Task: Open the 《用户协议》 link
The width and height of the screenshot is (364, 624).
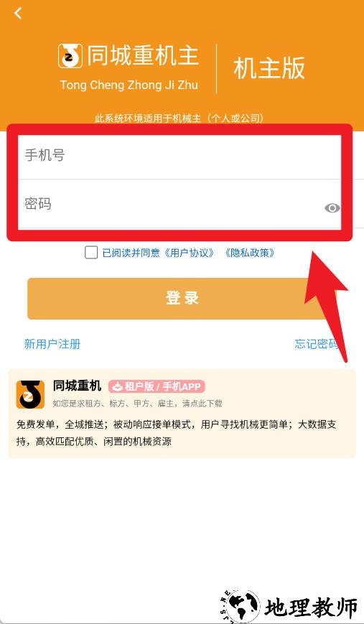Action: 189,253
